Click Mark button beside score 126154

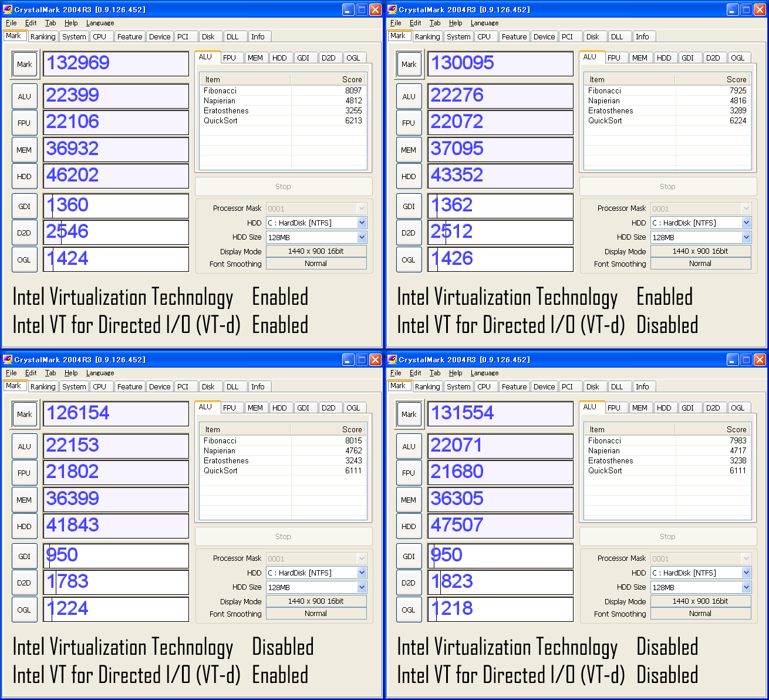click(x=25, y=415)
